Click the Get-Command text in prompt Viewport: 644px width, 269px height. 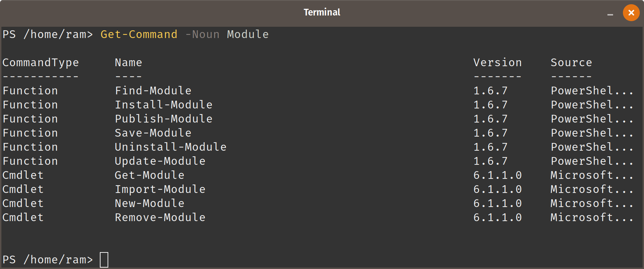pyautogui.click(x=139, y=35)
